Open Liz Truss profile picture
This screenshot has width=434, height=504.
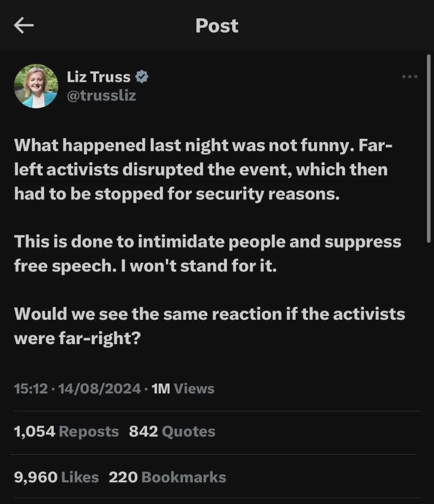click(x=36, y=86)
